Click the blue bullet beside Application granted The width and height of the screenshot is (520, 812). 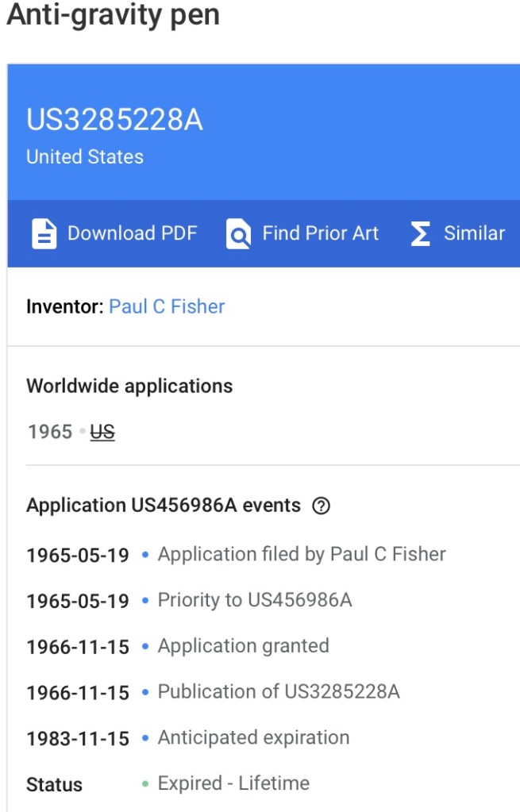[x=145, y=646]
